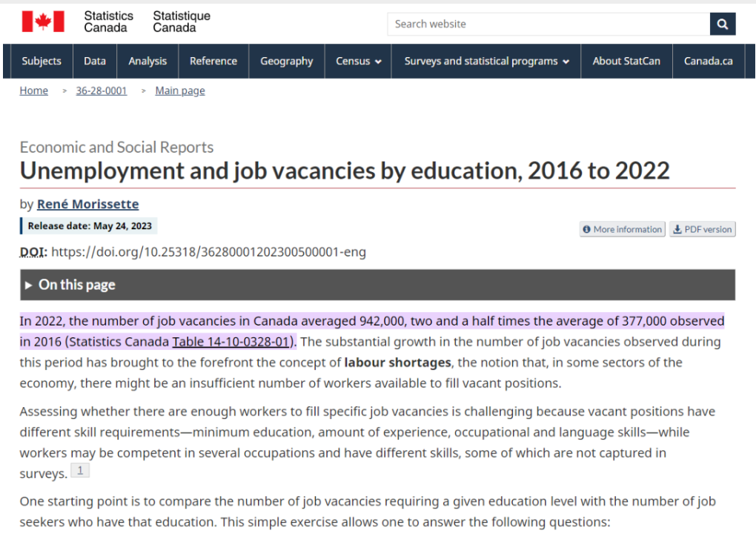Open the Main page breadcrumb link
This screenshot has width=756, height=542.
(180, 90)
